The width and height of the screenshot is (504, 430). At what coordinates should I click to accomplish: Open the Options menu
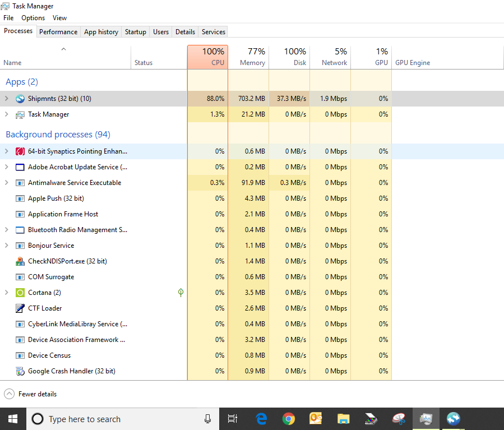tap(33, 18)
